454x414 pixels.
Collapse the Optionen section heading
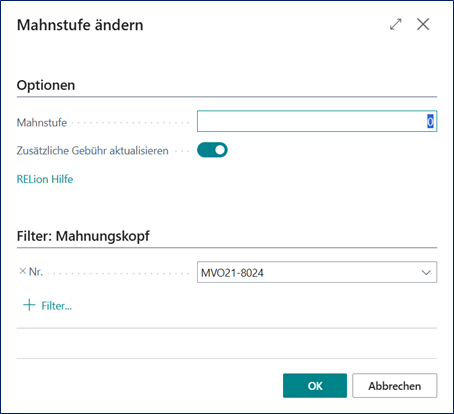point(46,85)
